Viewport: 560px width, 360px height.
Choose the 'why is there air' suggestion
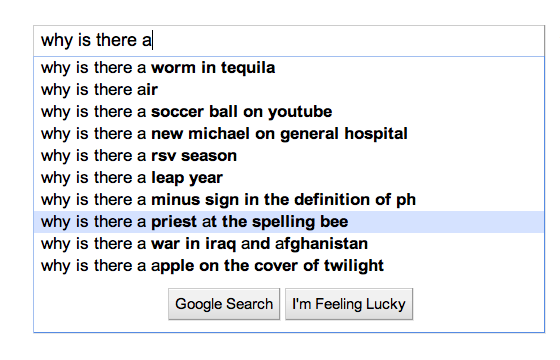pos(289,90)
